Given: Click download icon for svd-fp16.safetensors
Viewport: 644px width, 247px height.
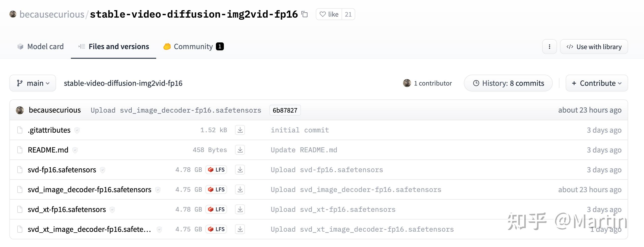Looking at the screenshot, I should click(240, 170).
